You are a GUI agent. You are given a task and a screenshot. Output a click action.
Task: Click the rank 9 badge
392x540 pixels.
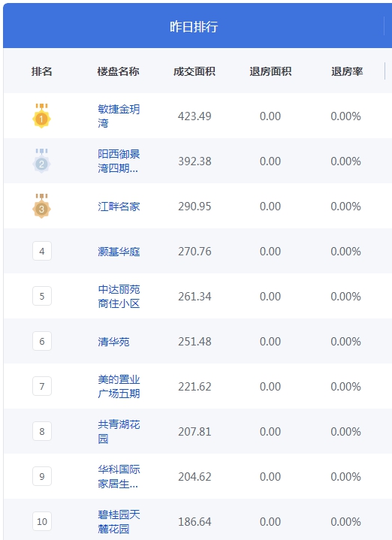(42, 476)
